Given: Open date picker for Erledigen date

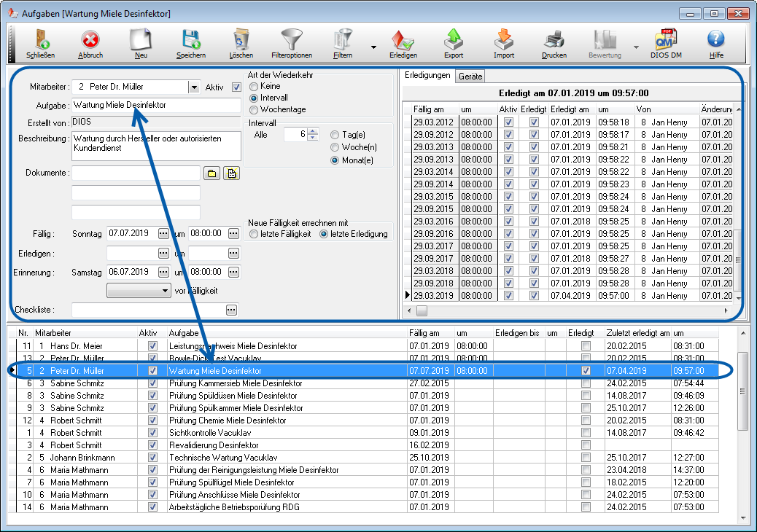Looking at the screenshot, I should (x=163, y=253).
